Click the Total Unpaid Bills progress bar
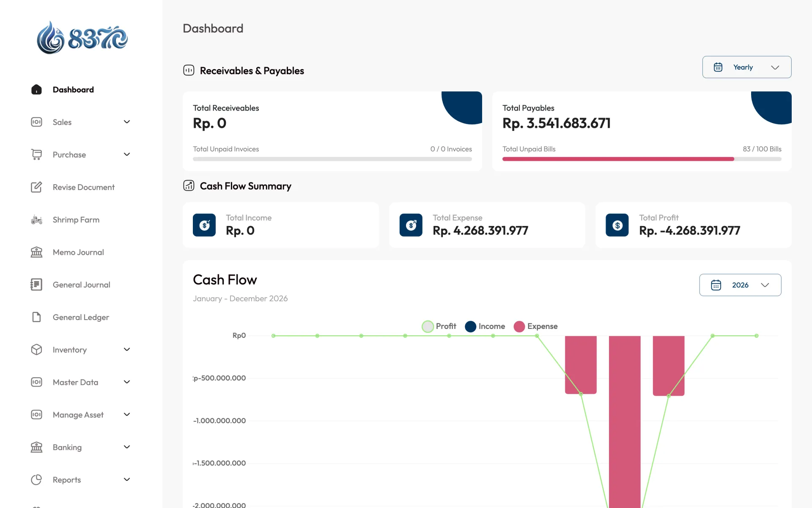The width and height of the screenshot is (812, 508). coord(642,159)
